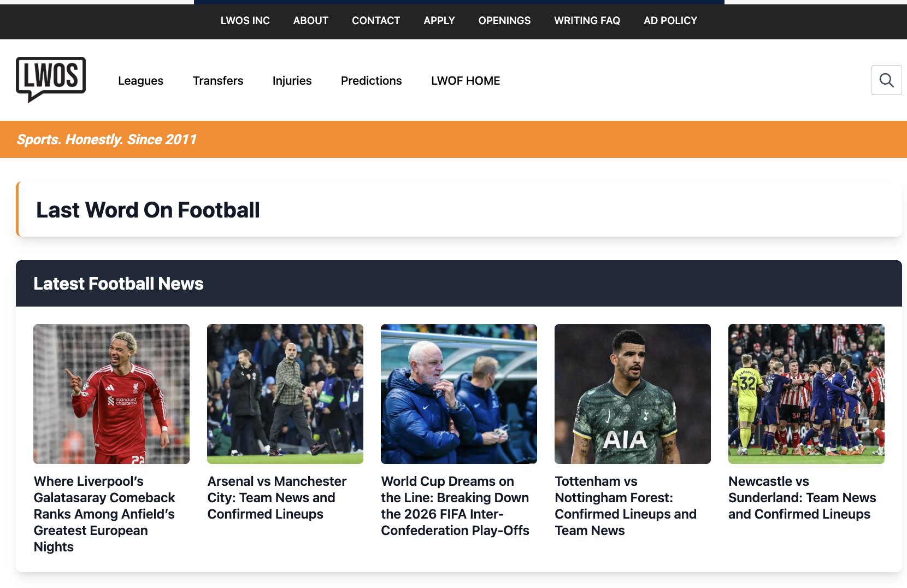Read the Liverpool Galatasaray Comeback article headline
Viewport: 907px width, 588px height.
(105, 514)
